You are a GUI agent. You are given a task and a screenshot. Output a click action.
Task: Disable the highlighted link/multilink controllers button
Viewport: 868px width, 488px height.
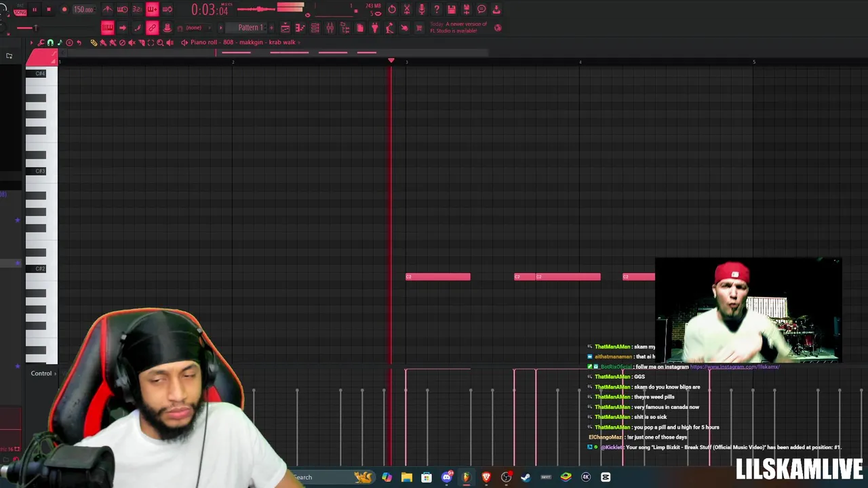152,28
